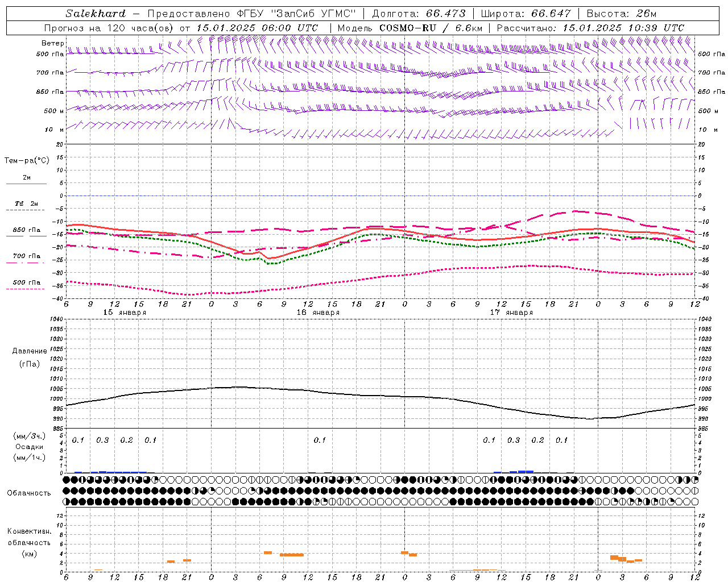Click the dashed Td 2м legend line sample
Image resolution: width=728 pixels, height=582 pixels.
(x=26, y=210)
